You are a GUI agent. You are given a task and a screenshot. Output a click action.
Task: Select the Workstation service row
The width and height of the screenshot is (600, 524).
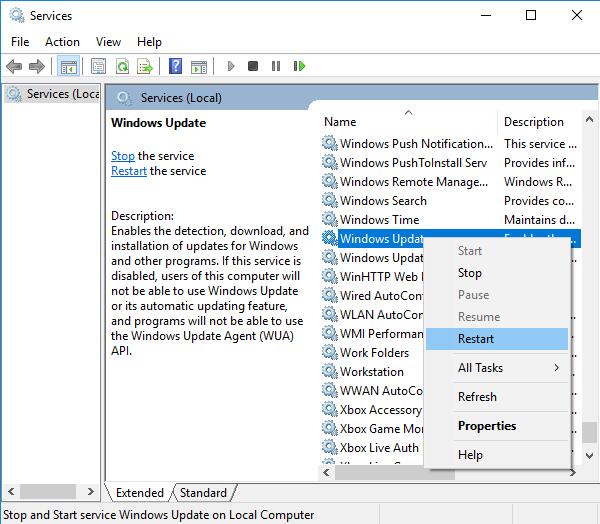(x=372, y=372)
